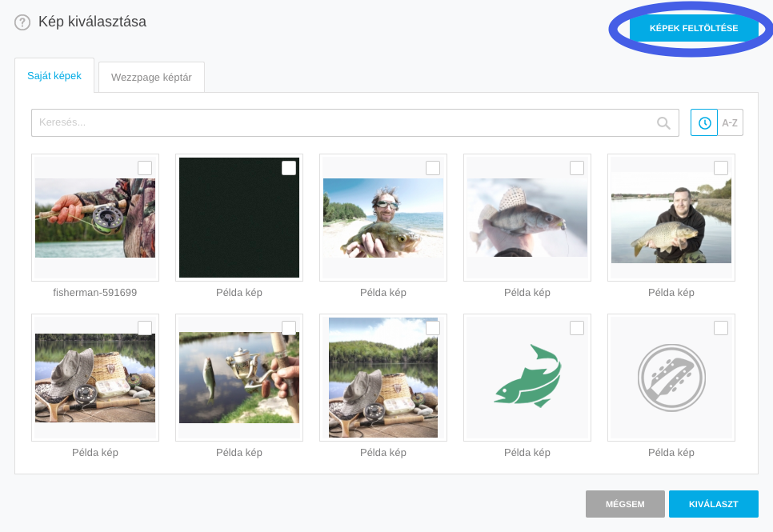773x532 pixels.
Task: Click the fisherman-591699 file name
Action: coord(95,292)
